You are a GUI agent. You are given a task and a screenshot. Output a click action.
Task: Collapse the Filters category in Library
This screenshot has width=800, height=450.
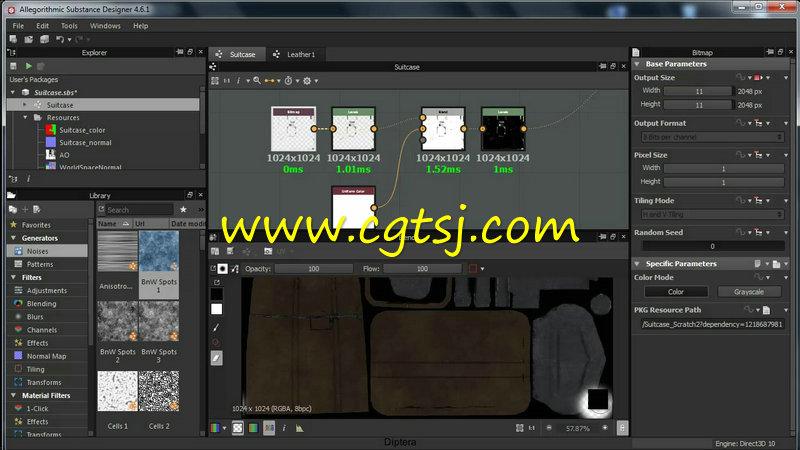point(13,278)
